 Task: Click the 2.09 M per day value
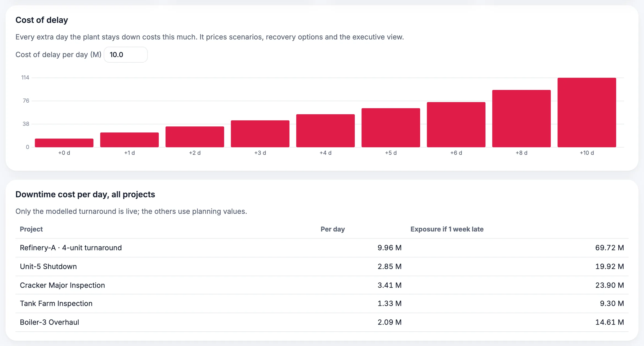(x=390, y=322)
